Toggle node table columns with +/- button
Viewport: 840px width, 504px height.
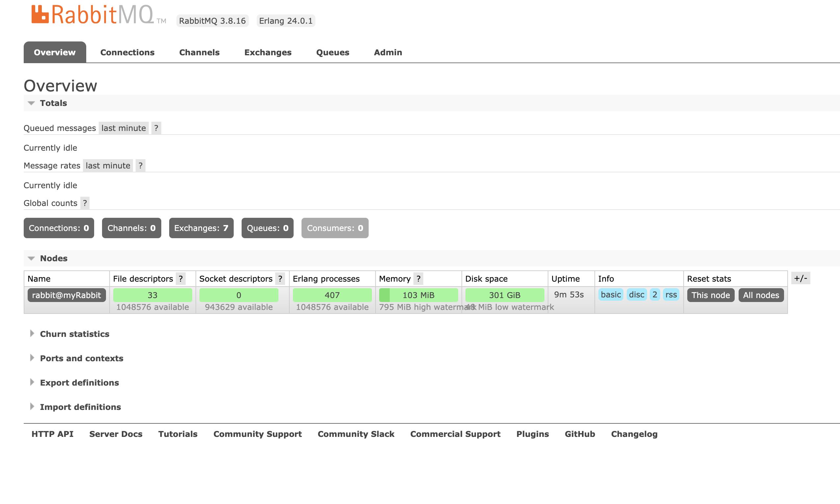pyautogui.click(x=801, y=278)
